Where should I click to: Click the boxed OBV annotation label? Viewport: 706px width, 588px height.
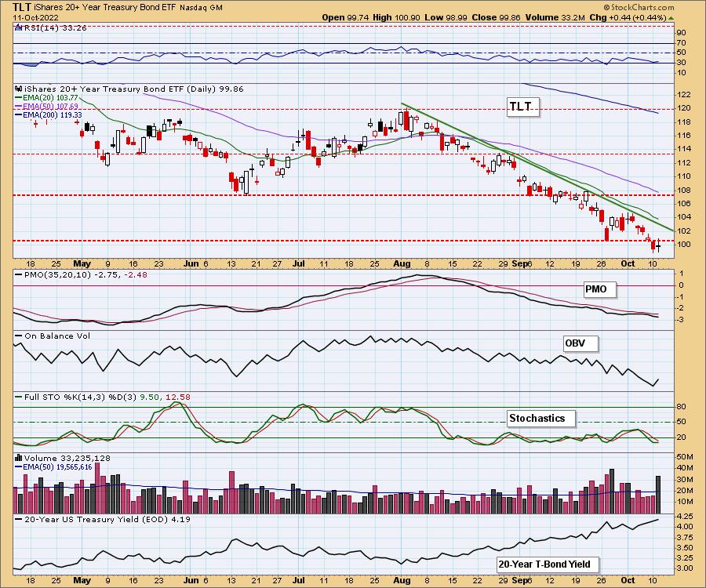(x=580, y=343)
